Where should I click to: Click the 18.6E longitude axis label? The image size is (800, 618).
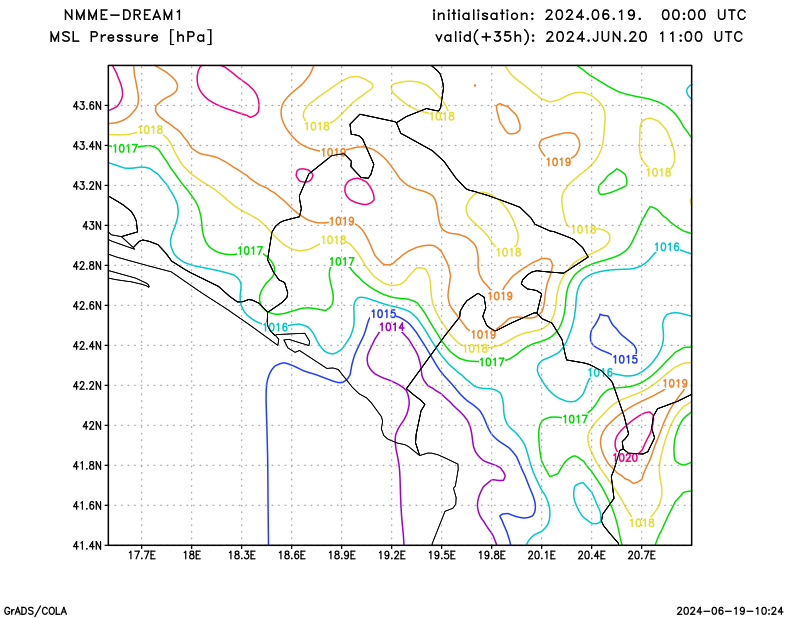click(291, 555)
